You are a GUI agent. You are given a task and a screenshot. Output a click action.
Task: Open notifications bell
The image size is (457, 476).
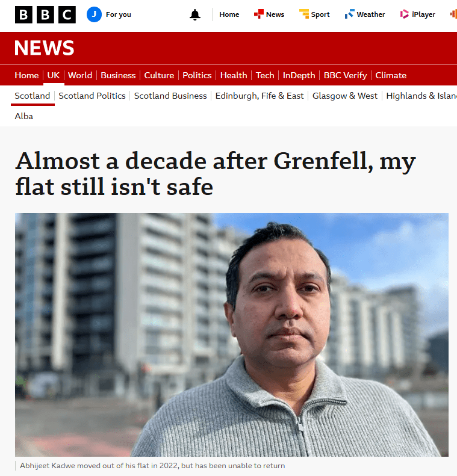(195, 14)
